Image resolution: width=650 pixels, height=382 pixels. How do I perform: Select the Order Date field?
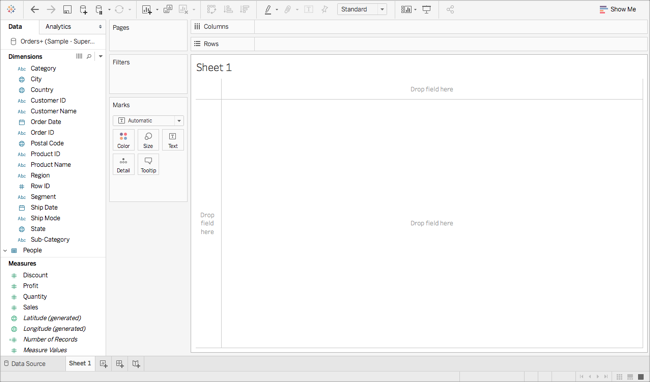(x=46, y=122)
